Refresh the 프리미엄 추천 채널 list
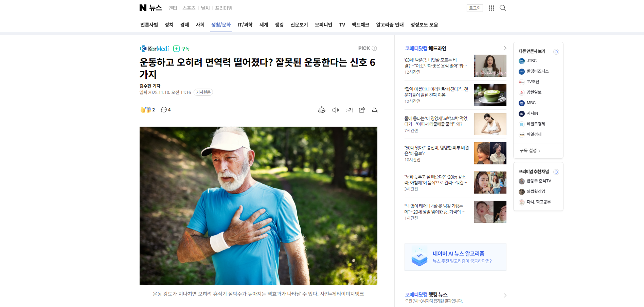The width and height of the screenshot is (644, 307). (x=556, y=172)
